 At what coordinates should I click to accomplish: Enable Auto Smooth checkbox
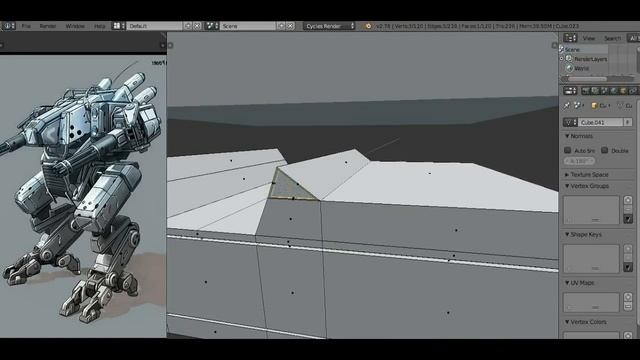pos(567,150)
